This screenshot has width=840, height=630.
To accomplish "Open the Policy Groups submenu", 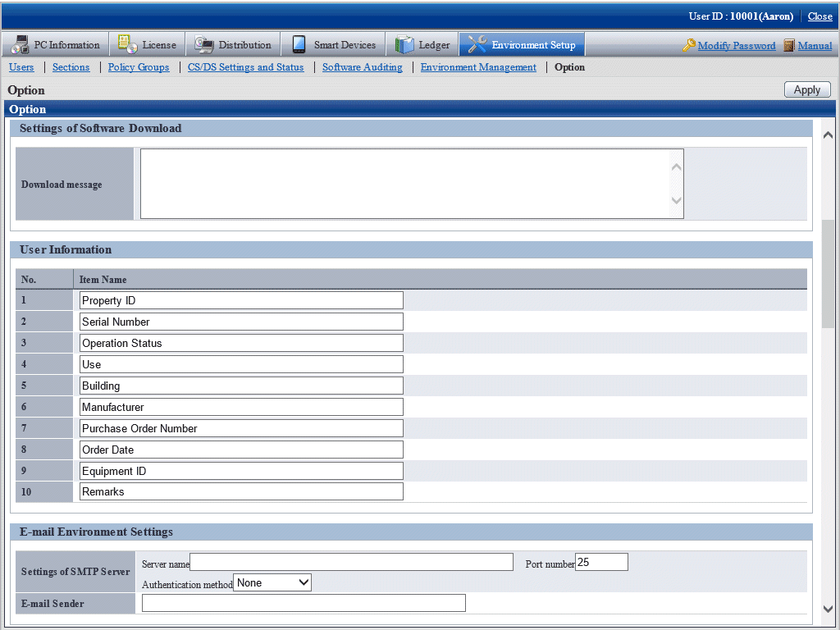I will [x=139, y=67].
